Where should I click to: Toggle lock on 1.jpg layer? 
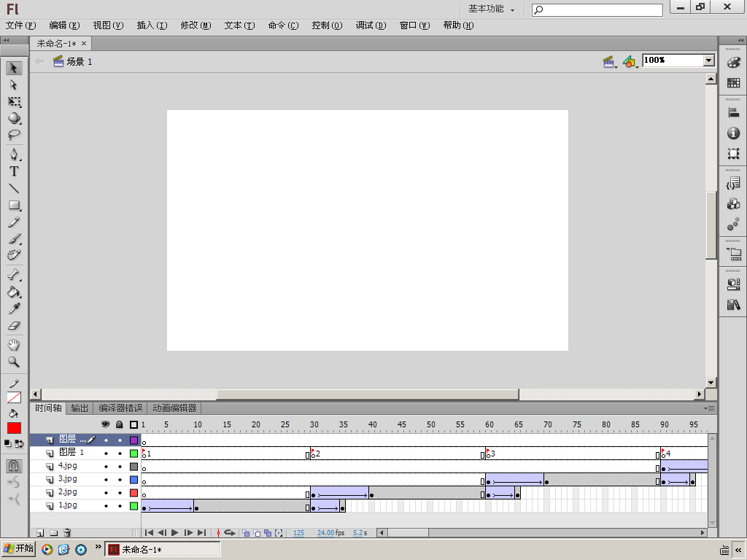click(120, 506)
